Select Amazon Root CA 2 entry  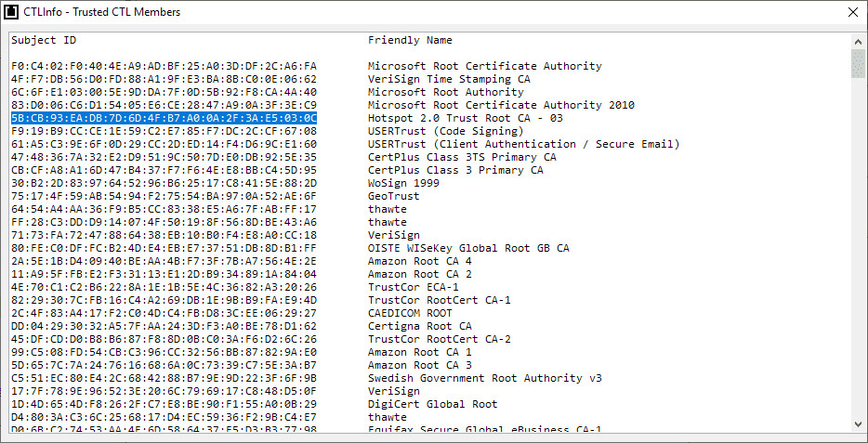click(x=420, y=274)
